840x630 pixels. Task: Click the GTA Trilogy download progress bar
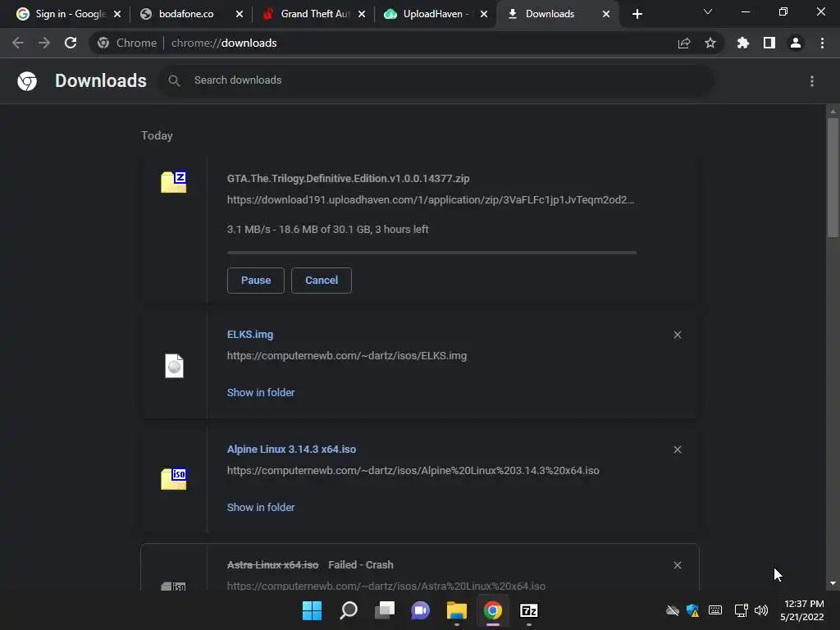click(x=431, y=253)
